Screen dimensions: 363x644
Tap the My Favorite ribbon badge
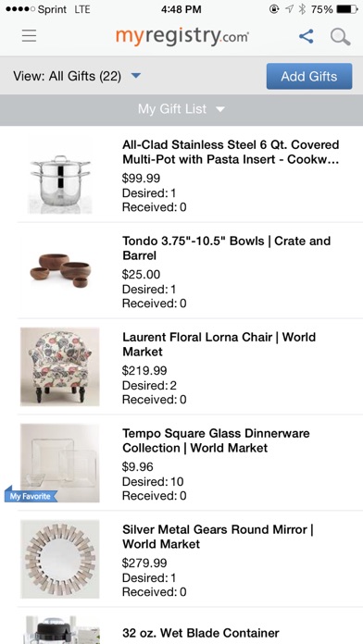(31, 495)
